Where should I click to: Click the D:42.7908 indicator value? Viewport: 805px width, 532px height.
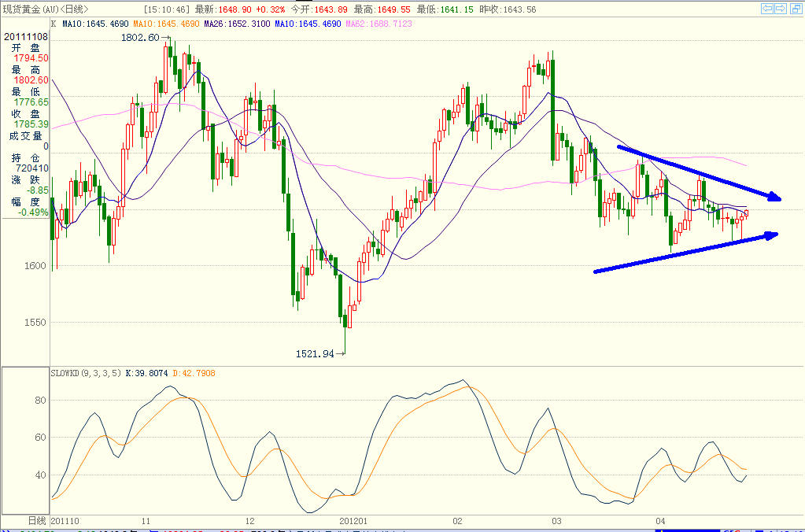coord(194,373)
